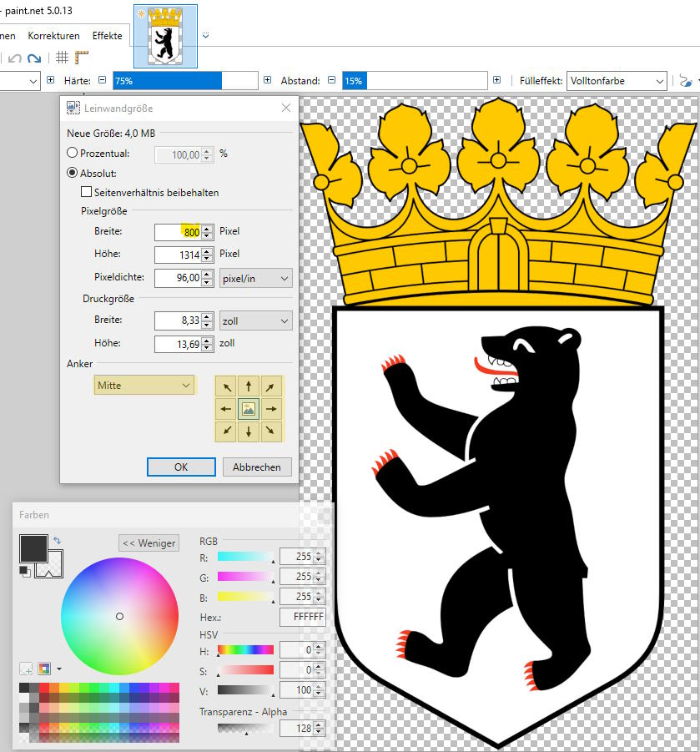700x752 pixels.
Task: Select top-right anchor arrow
Action: (270, 386)
